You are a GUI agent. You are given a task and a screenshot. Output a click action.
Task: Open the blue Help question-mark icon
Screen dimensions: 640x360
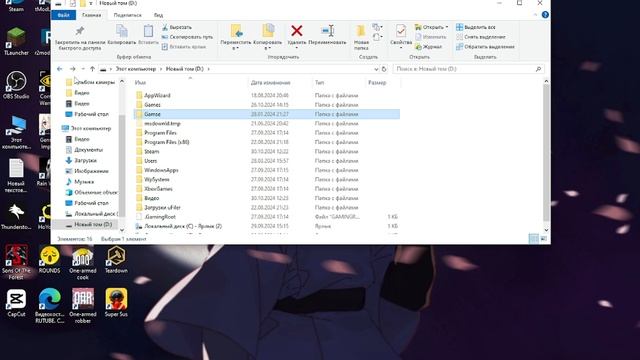pyautogui.click(x=545, y=15)
